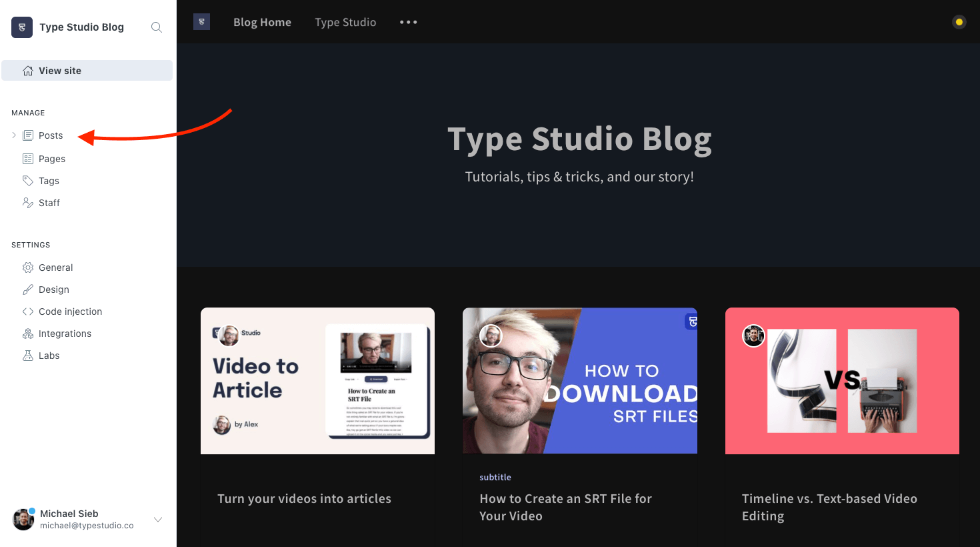Click the Design paintbrush icon
This screenshot has width=980, height=547.
pyautogui.click(x=28, y=290)
